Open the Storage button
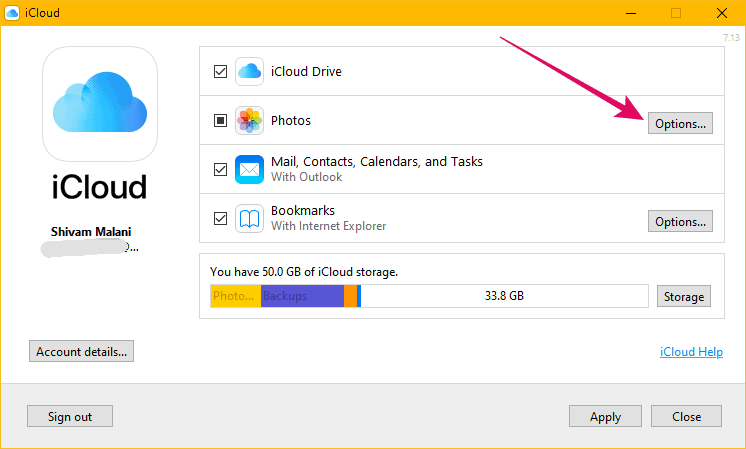This screenshot has width=746, height=449. tap(684, 296)
